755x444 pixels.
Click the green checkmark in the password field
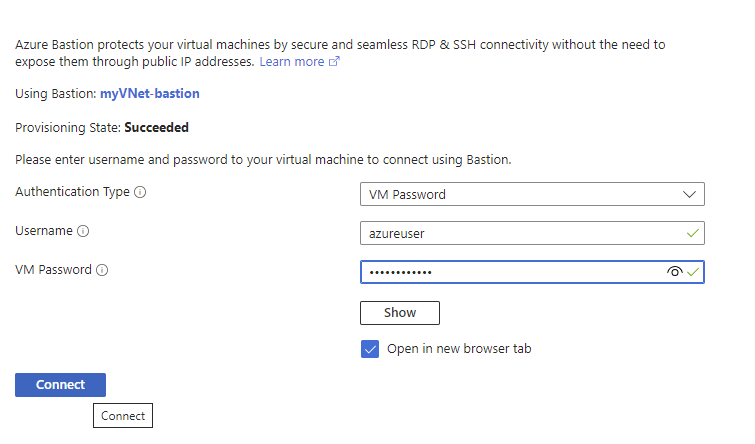point(693,272)
